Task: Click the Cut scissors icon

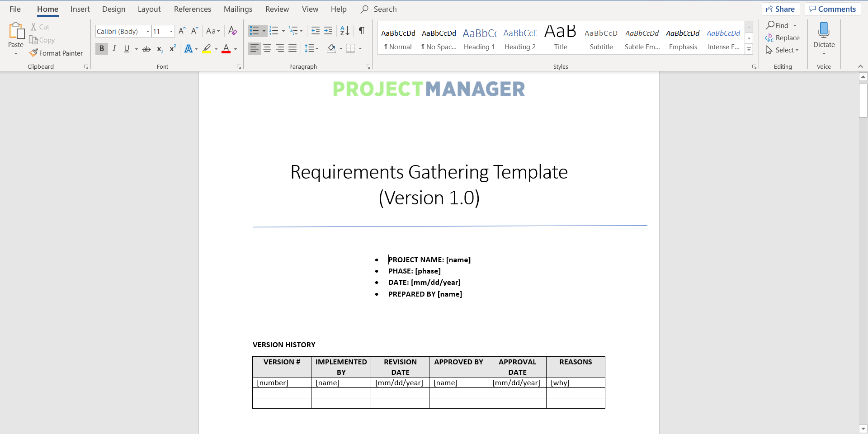Action: tap(34, 27)
